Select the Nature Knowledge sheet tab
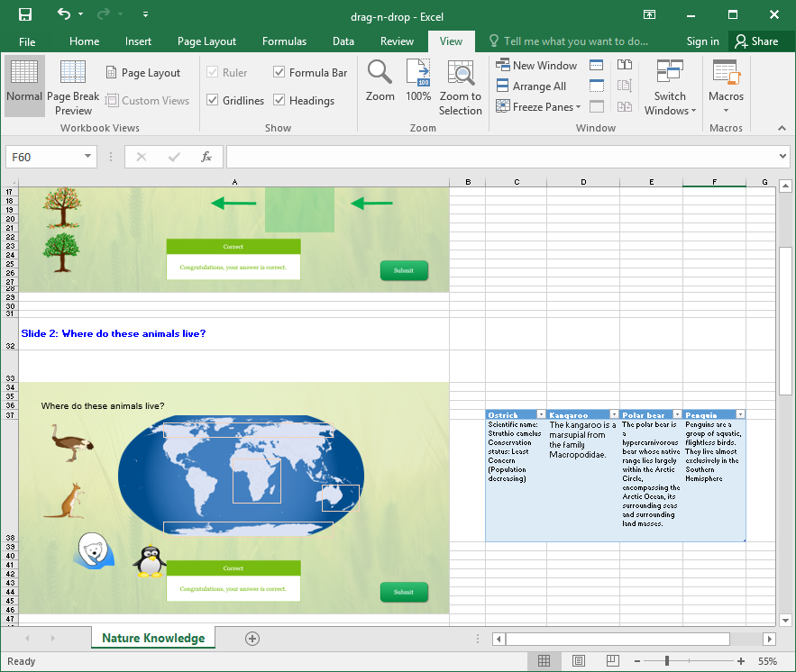 click(152, 637)
